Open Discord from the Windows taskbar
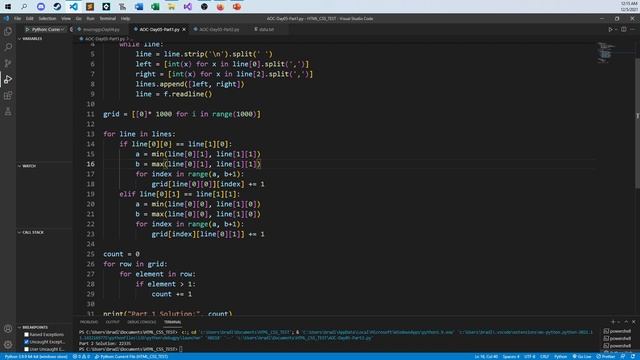 [41, 7]
